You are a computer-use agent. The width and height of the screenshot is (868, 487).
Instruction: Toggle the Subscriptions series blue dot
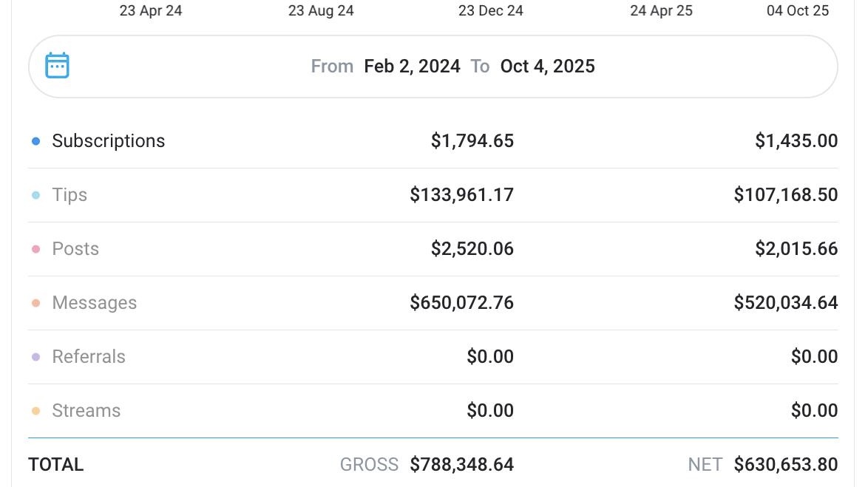[x=35, y=141]
